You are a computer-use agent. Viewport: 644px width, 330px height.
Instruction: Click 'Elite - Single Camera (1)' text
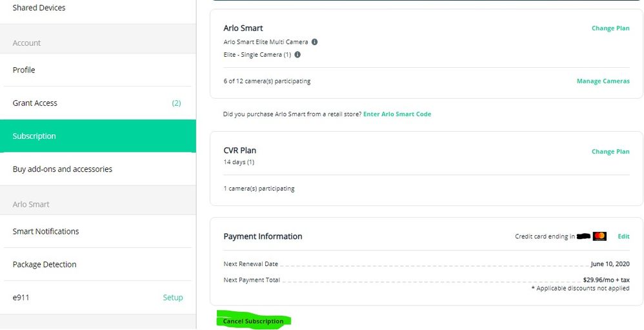click(257, 55)
